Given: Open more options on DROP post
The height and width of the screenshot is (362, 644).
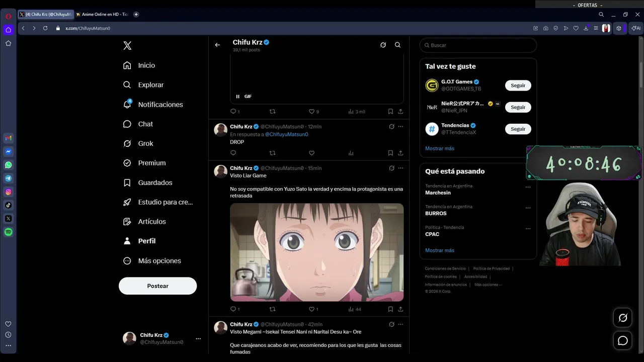Looking at the screenshot, I should tap(400, 127).
